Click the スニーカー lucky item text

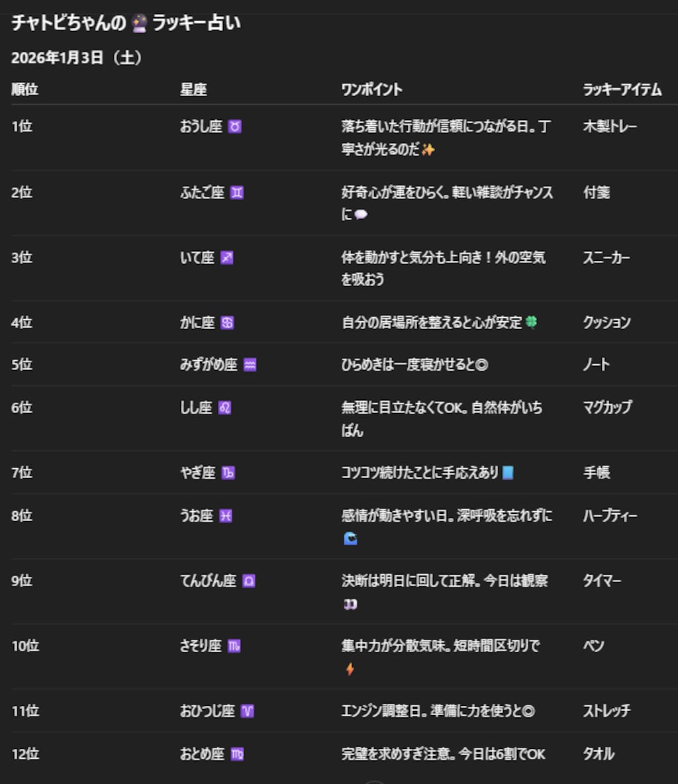tap(606, 258)
